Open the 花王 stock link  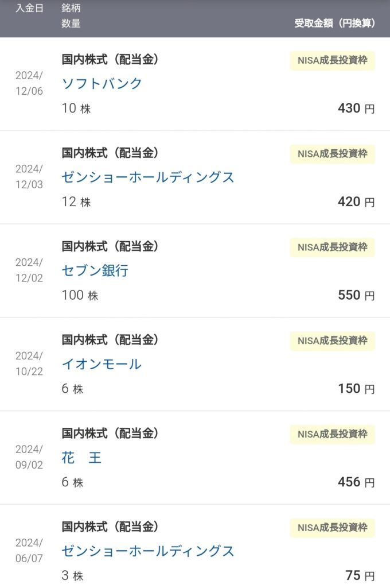pos(81,457)
